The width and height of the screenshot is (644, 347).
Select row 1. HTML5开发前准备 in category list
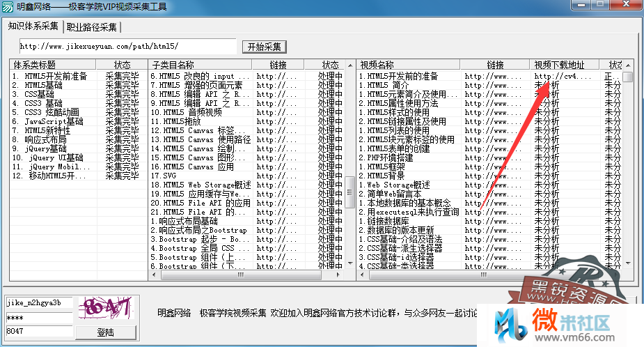coord(49,76)
